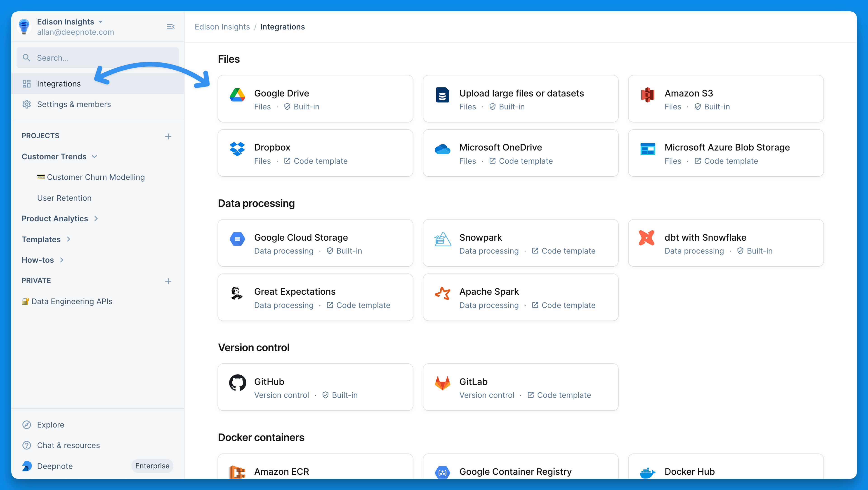
Task: Select the Apache Spark star icon
Action: point(442,294)
